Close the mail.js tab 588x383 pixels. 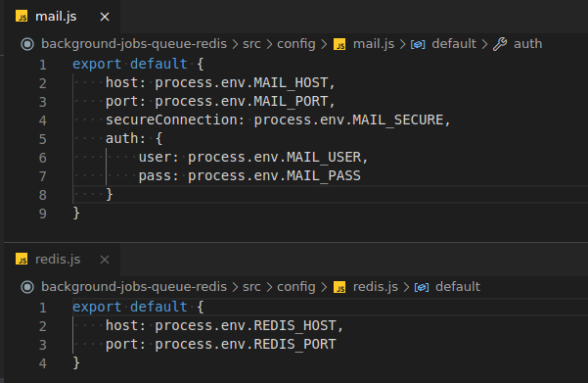(x=105, y=17)
